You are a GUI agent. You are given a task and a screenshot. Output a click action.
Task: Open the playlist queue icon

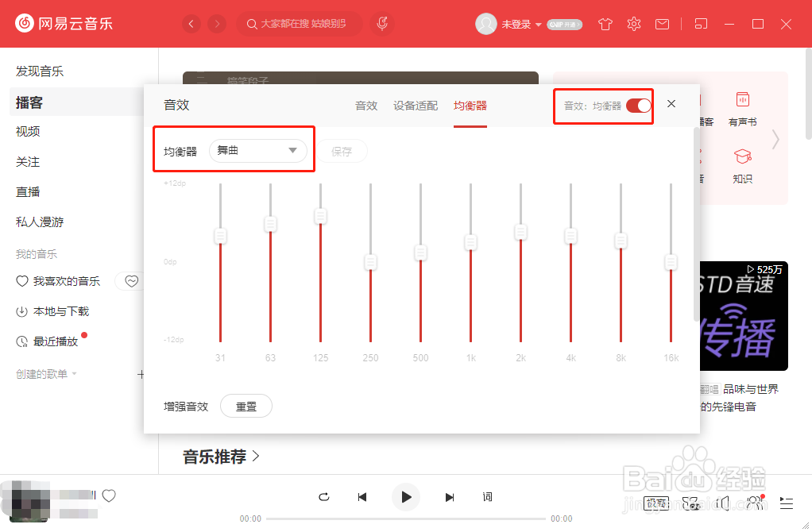coord(786,503)
